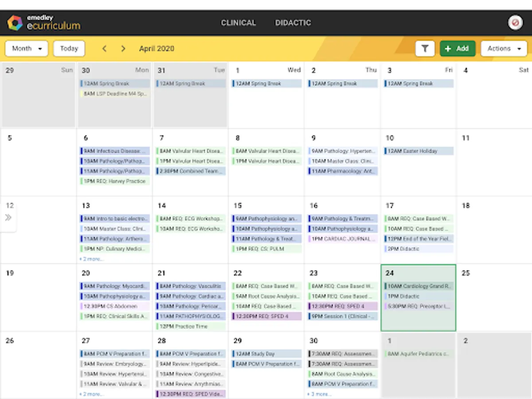Open the CARDIAC JOURNAL event on April 16
The image size is (532, 399).
(342, 239)
